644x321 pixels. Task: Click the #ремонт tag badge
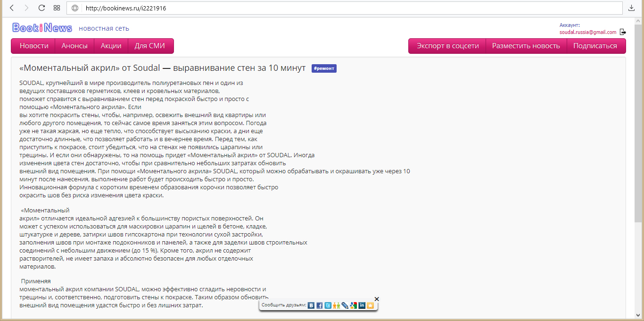click(x=324, y=68)
